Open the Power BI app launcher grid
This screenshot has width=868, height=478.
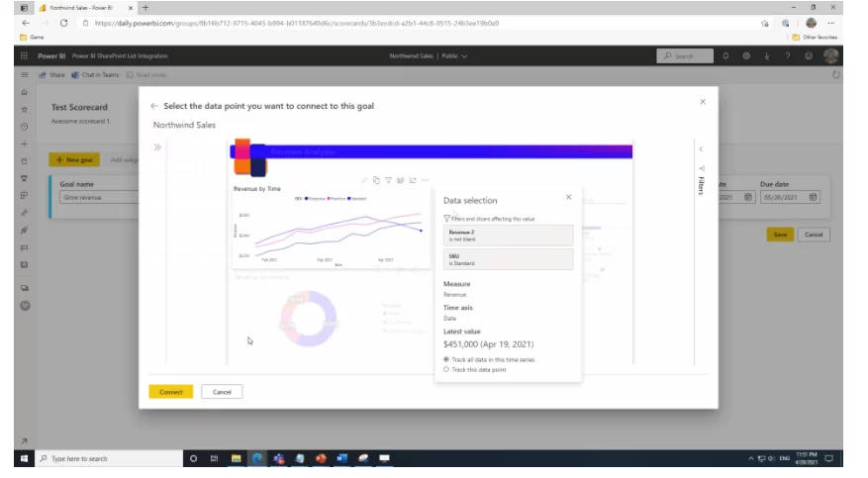[24, 55]
